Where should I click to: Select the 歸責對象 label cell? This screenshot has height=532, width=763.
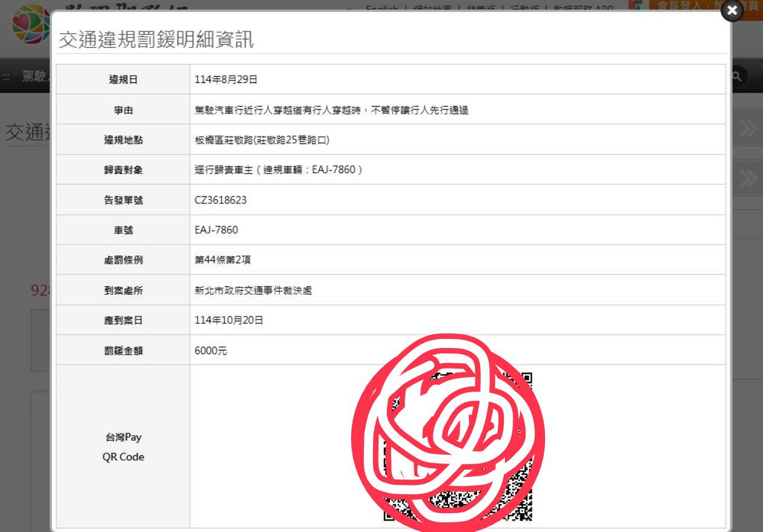124,170
